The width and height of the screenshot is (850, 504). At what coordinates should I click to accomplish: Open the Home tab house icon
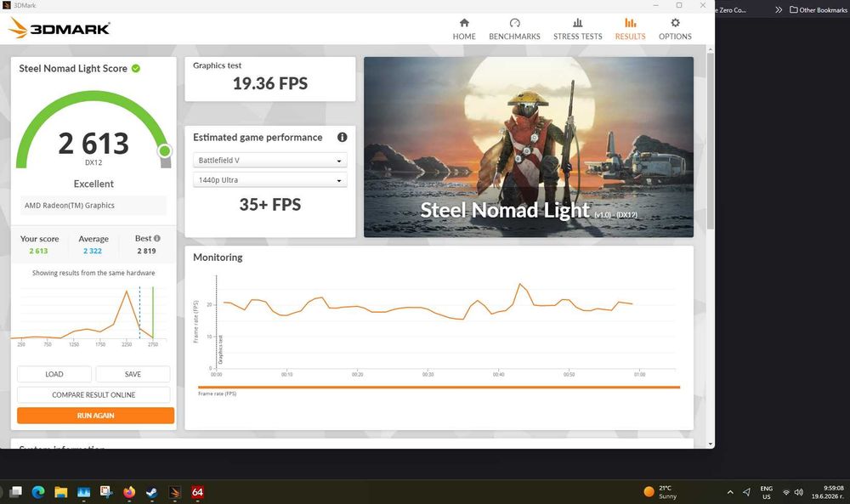pos(464,23)
